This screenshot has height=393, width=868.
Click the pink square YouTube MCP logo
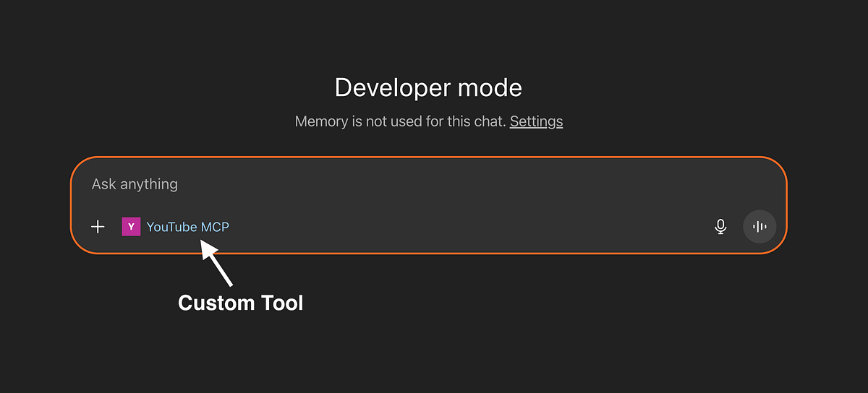click(x=131, y=227)
